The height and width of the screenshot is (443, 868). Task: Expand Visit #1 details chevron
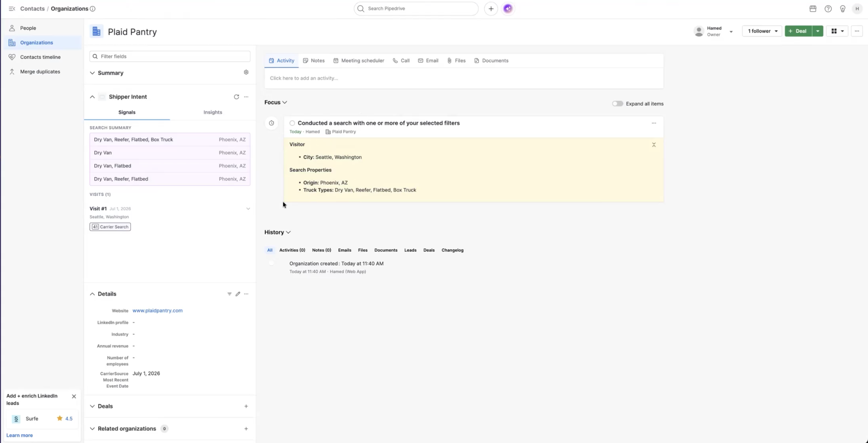point(248,209)
